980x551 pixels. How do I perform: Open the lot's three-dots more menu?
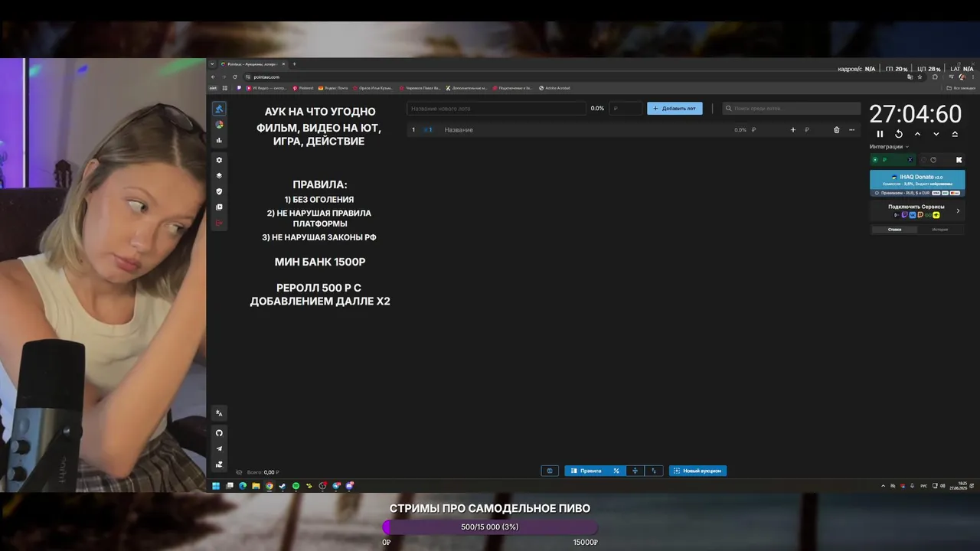(x=851, y=130)
